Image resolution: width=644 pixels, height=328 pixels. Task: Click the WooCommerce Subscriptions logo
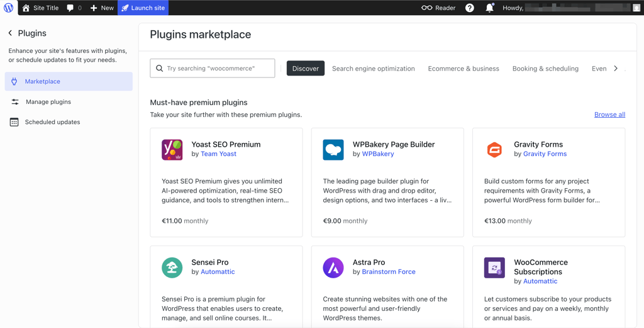(x=494, y=268)
